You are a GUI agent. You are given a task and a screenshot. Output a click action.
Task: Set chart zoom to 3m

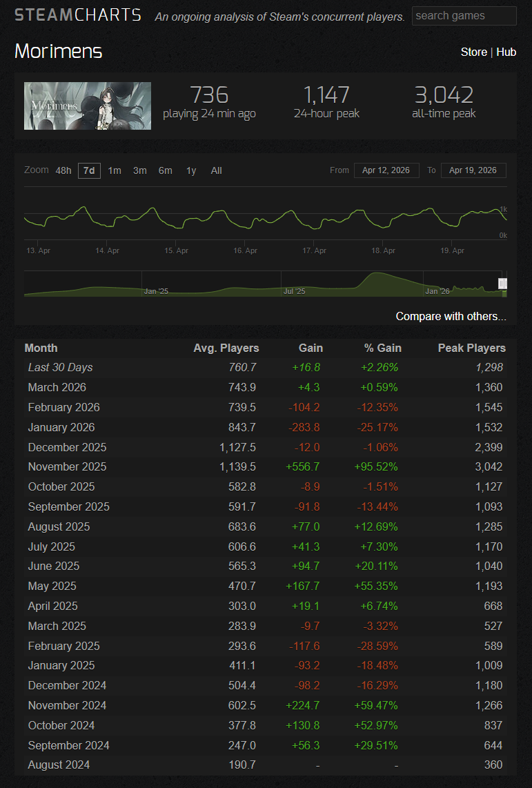tap(139, 170)
